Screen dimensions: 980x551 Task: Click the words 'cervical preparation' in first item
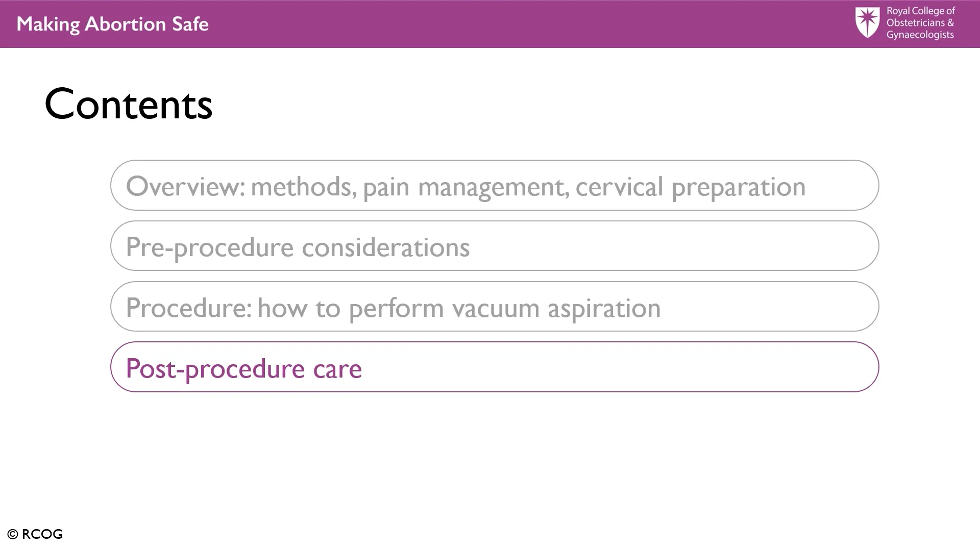click(690, 187)
